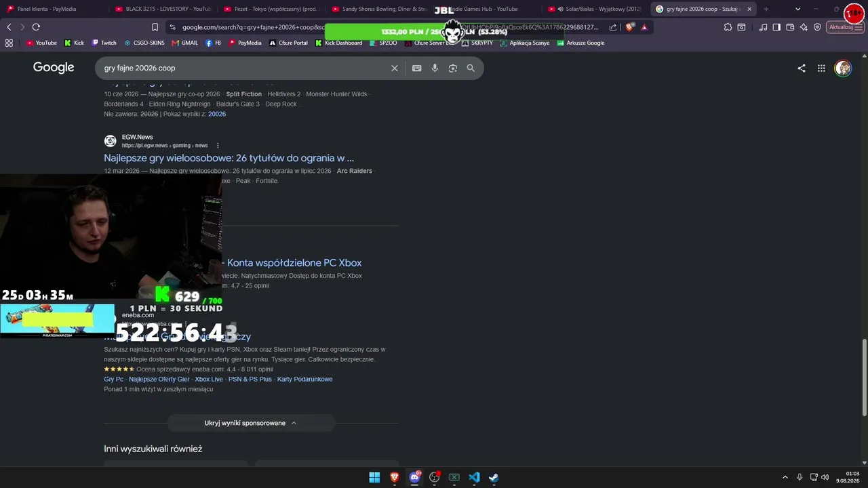Search by image with Google Lens
The width and height of the screenshot is (868, 488).
point(453,68)
